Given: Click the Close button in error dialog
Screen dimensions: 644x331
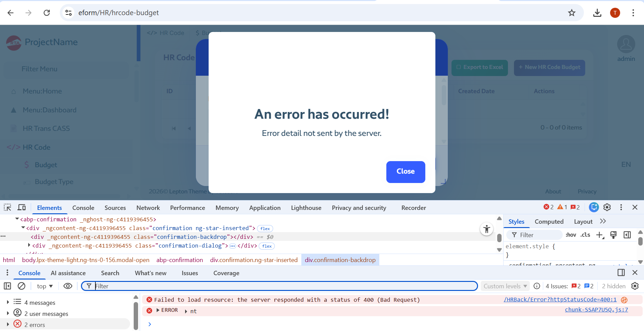Looking at the screenshot, I should point(405,172).
